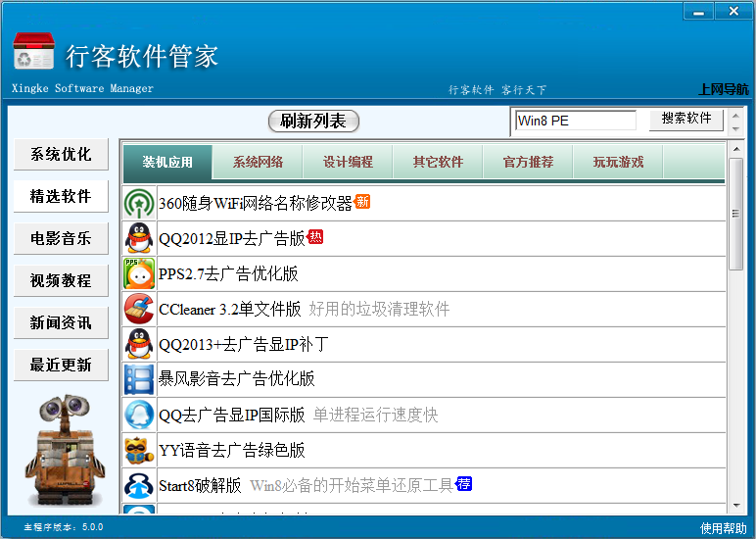Open the 使用帮助 link
This screenshot has height=539, width=756.
click(723, 528)
